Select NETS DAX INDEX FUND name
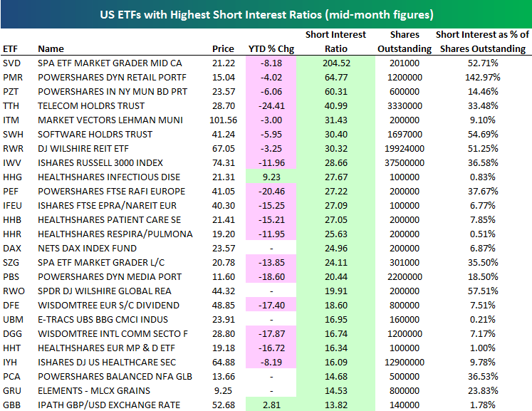This screenshot has width=532, height=411. 87,249
